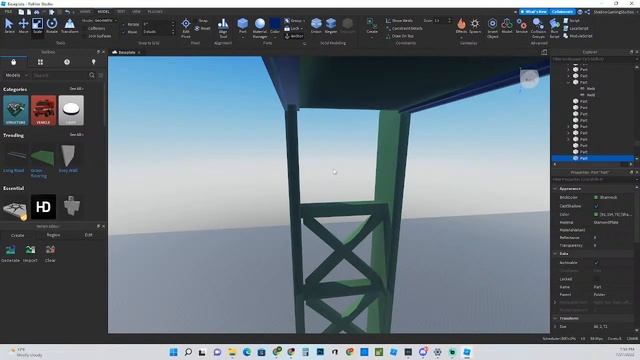Image resolution: width=640 pixels, height=360 pixels.
Task: Click BrickColor Shamrock swatch
Action: point(596,198)
